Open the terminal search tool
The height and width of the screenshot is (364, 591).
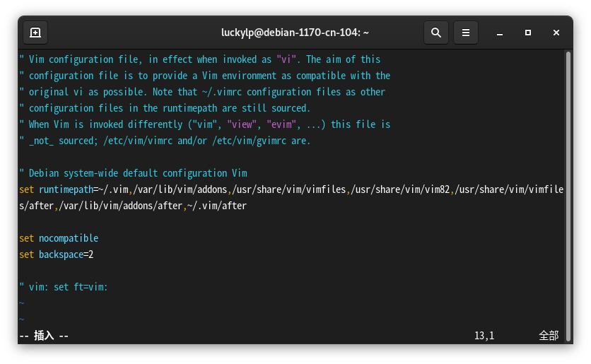click(436, 33)
